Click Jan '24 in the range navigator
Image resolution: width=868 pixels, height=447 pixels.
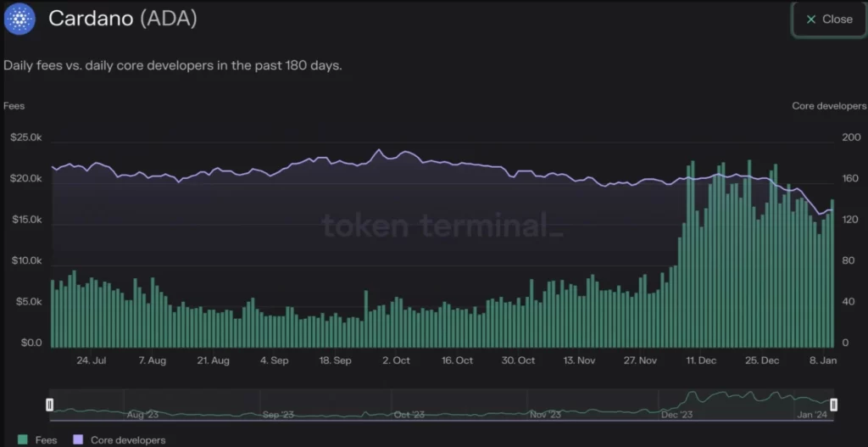pos(812,414)
